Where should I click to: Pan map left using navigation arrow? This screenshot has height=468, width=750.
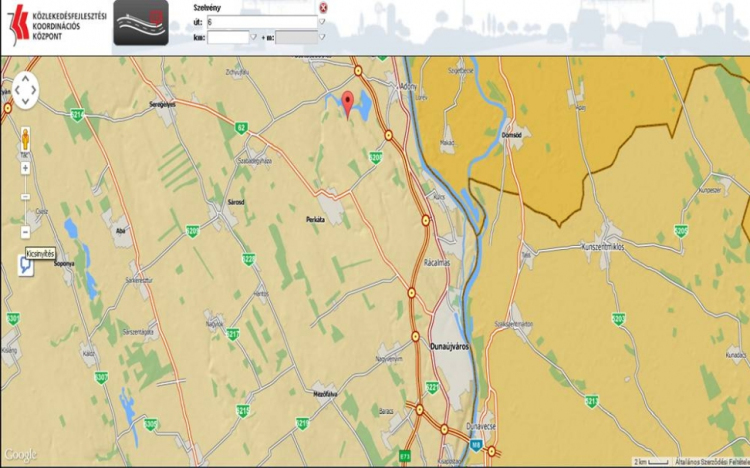pyautogui.click(x=14, y=90)
